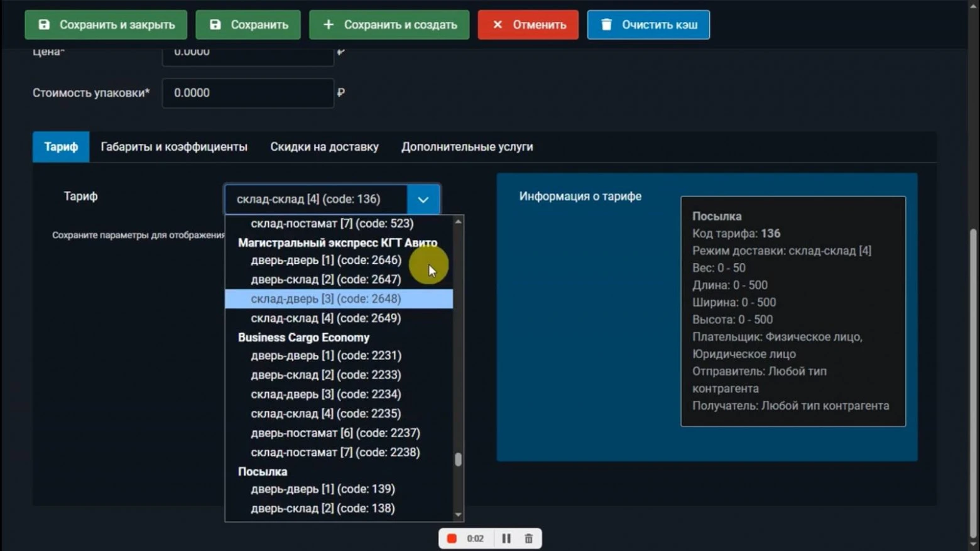980x551 pixels.
Task: Stop the screen recording with red button
Action: click(x=452, y=538)
